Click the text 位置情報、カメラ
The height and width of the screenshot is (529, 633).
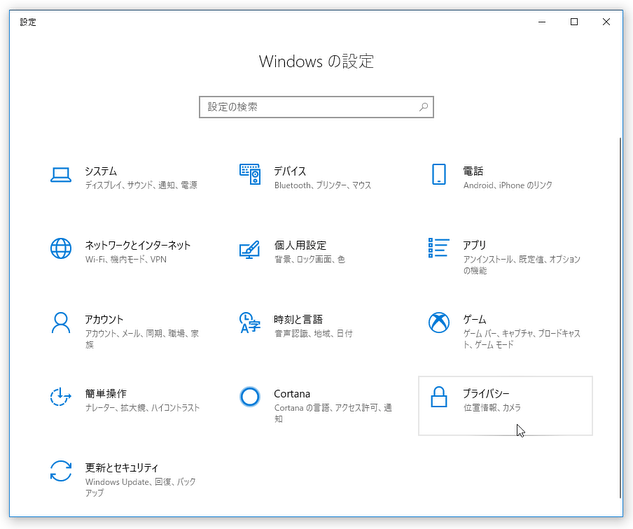click(492, 408)
